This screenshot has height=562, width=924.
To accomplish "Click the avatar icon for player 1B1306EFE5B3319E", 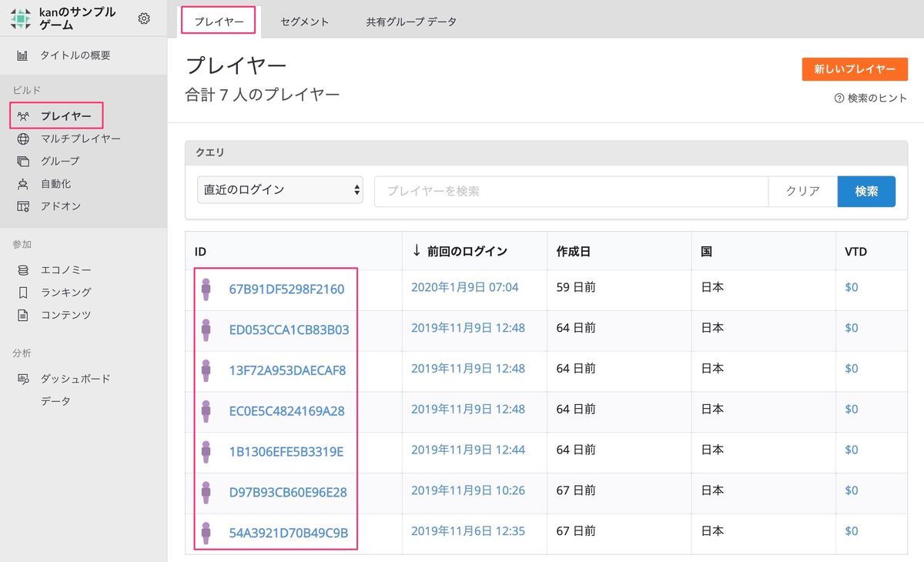I will click(x=206, y=452).
